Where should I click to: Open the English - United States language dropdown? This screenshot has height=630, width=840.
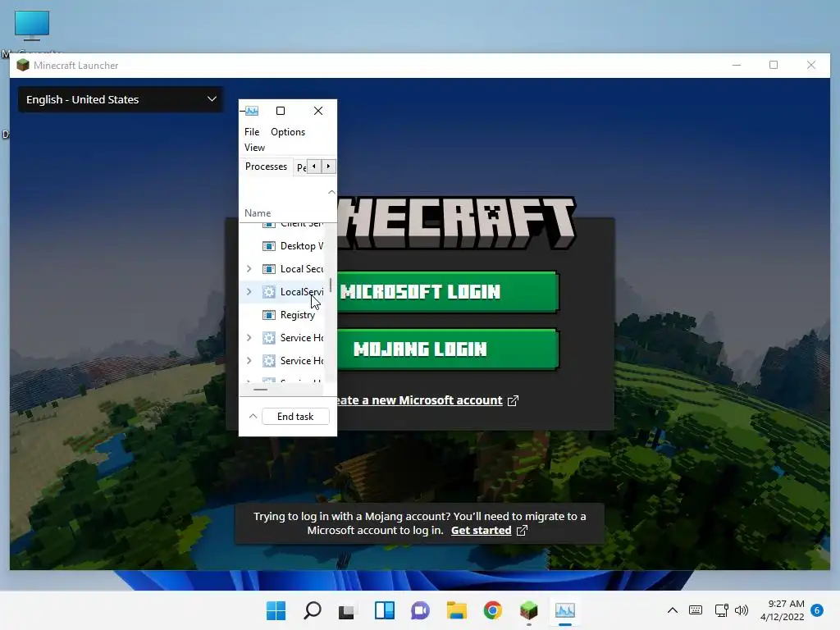(x=121, y=99)
